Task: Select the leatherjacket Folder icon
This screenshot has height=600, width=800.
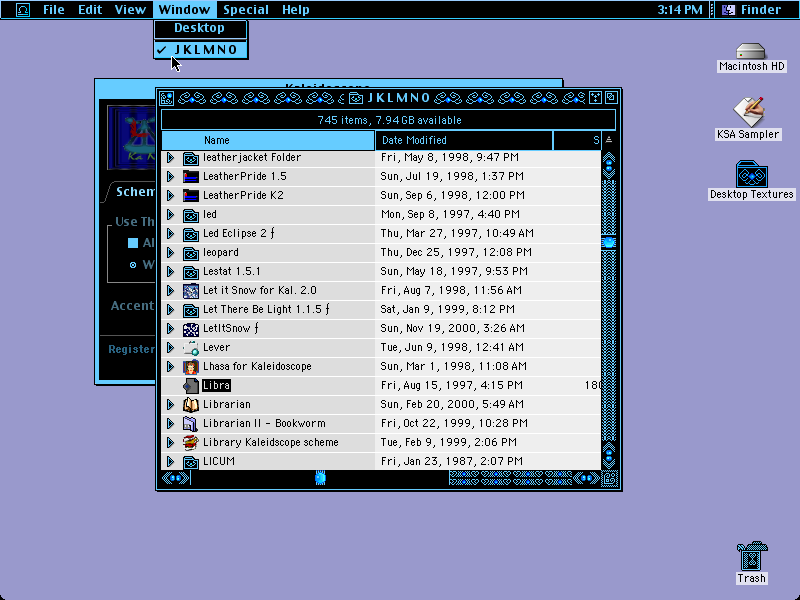Action: pyautogui.click(x=190, y=158)
